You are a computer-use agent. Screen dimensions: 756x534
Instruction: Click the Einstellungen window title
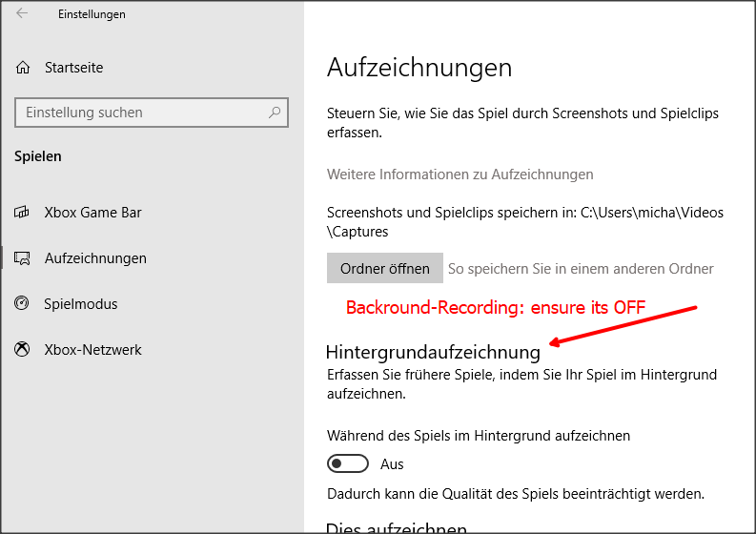(92, 14)
